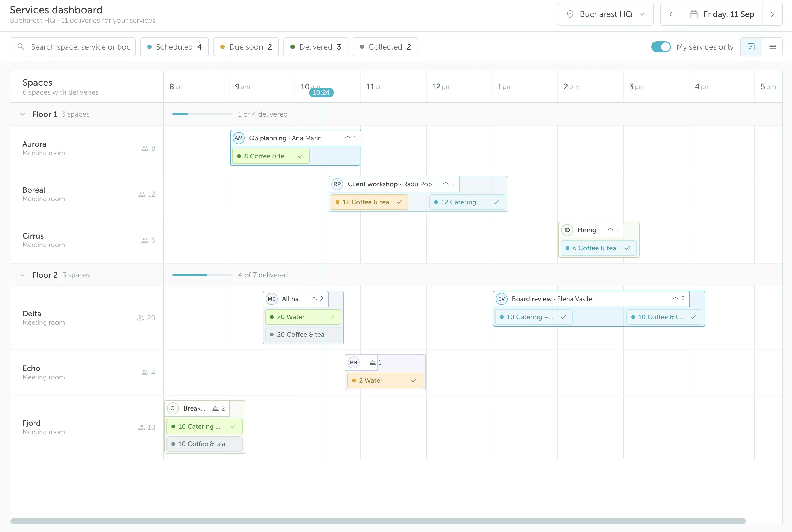Open Friday, 11 Sep date picker
The height and width of the screenshot is (532, 792).
pyautogui.click(x=722, y=14)
